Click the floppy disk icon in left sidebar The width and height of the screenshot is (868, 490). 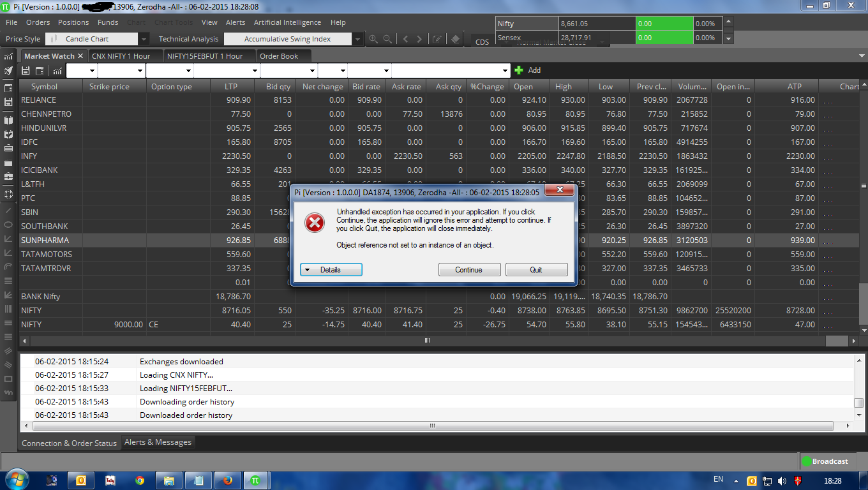(x=8, y=102)
